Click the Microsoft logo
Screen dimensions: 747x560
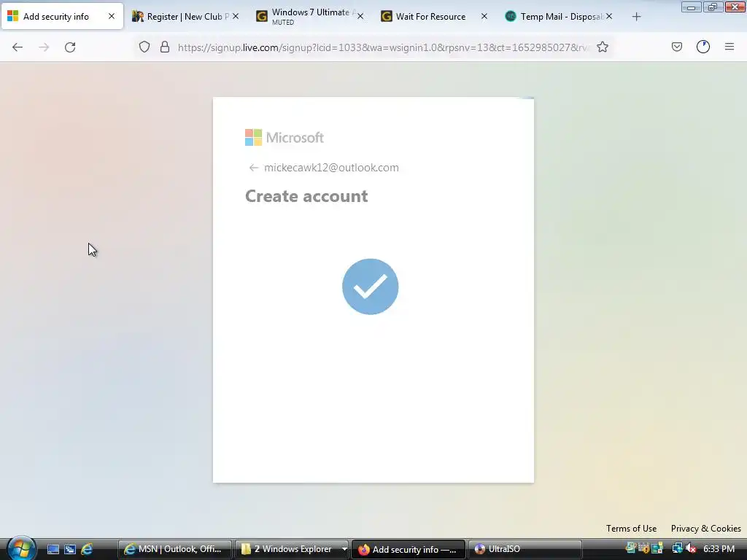tap(285, 138)
